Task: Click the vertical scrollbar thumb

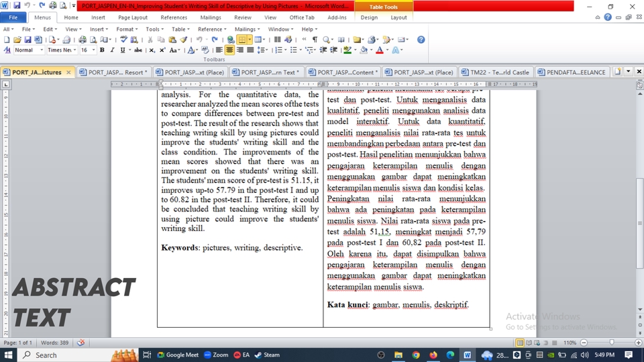Action: [x=639, y=223]
